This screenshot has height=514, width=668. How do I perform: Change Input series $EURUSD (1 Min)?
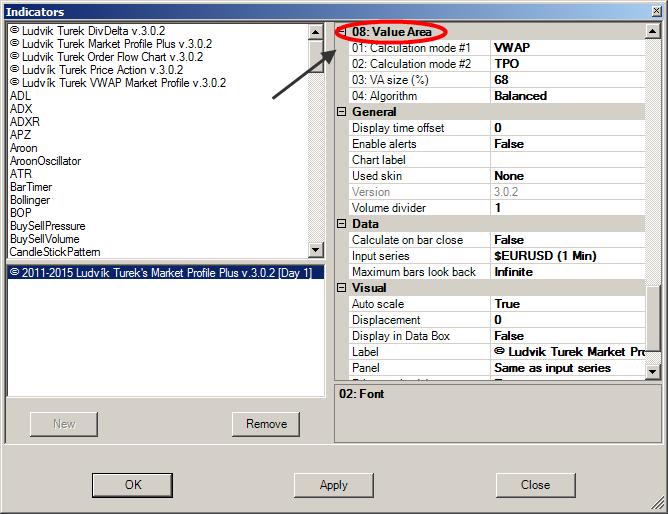coord(568,256)
